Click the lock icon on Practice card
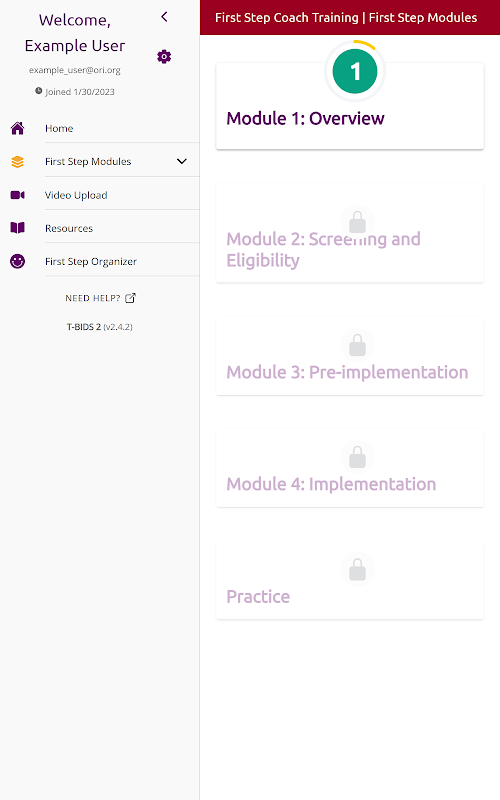500x800 pixels. pyautogui.click(x=357, y=569)
